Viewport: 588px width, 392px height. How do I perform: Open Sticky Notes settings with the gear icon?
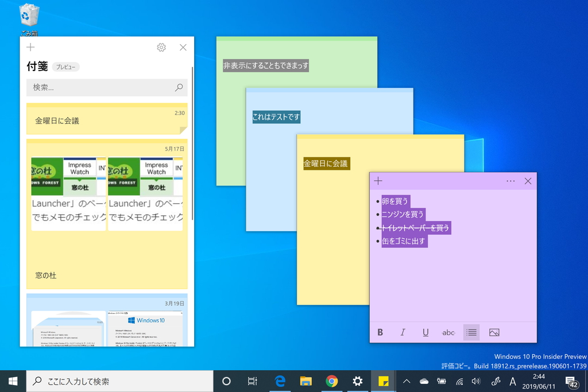pos(161,47)
